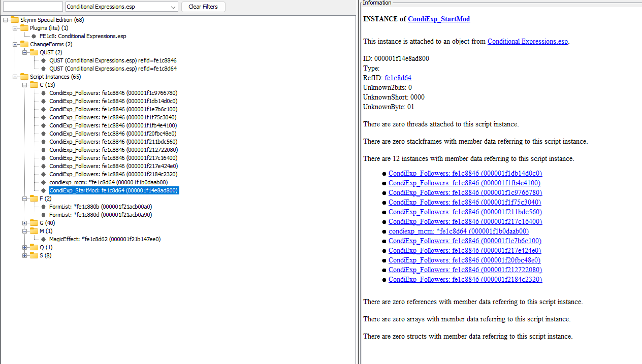Collapse the QUST (2) node
Viewport: 642px width, 364px height.
point(25,52)
